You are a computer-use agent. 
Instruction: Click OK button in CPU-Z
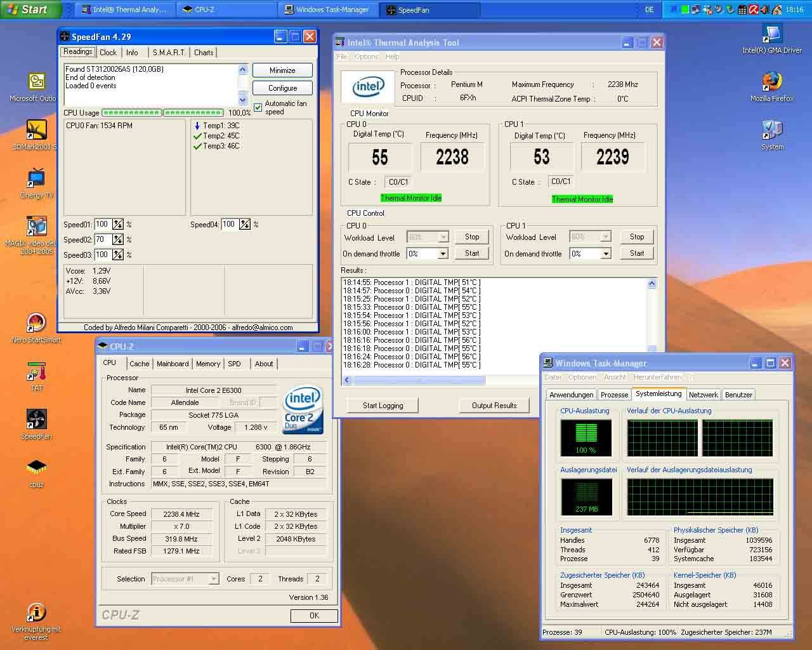pos(314,616)
